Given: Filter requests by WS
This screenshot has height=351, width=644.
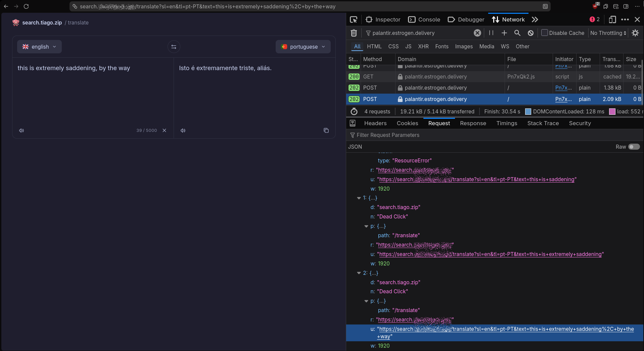Looking at the screenshot, I should click(505, 46).
